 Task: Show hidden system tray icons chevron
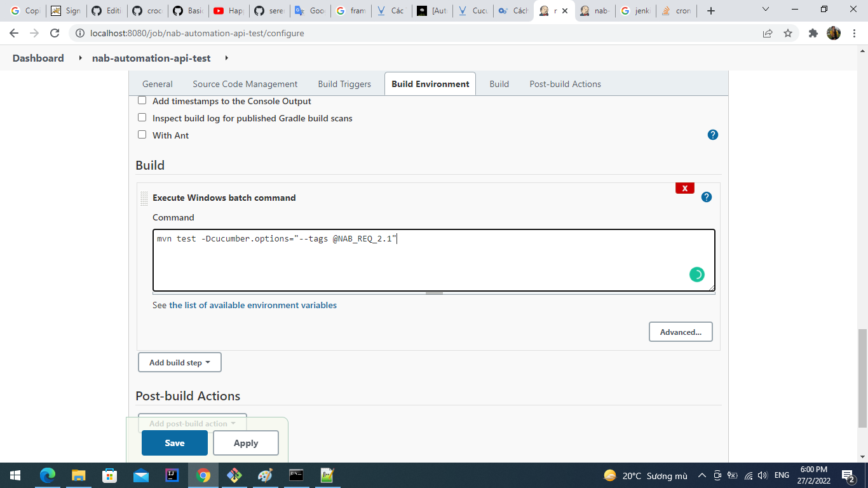coord(702,475)
